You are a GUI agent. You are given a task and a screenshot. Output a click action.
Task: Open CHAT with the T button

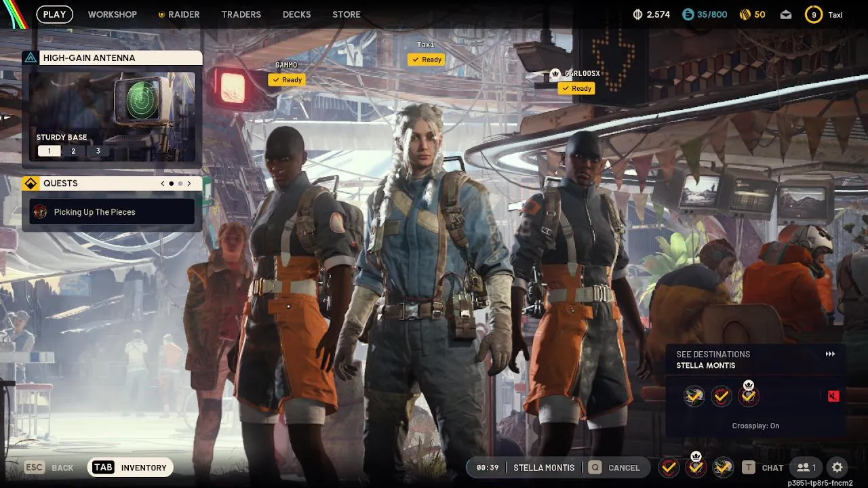(x=763, y=468)
